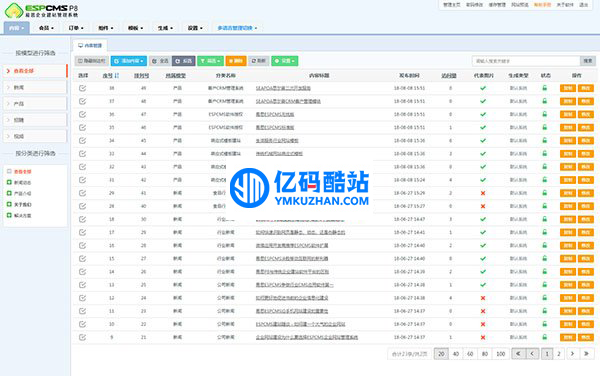Screen dimensions: 600x376
Task: Click the 隐藏侧边栏 hide sidebar button
Action: click(x=92, y=61)
